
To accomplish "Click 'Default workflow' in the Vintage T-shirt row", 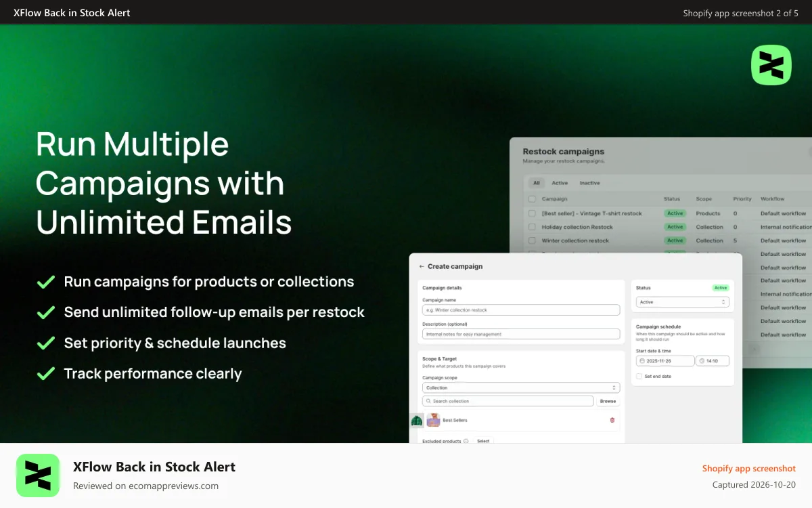I will pos(784,213).
